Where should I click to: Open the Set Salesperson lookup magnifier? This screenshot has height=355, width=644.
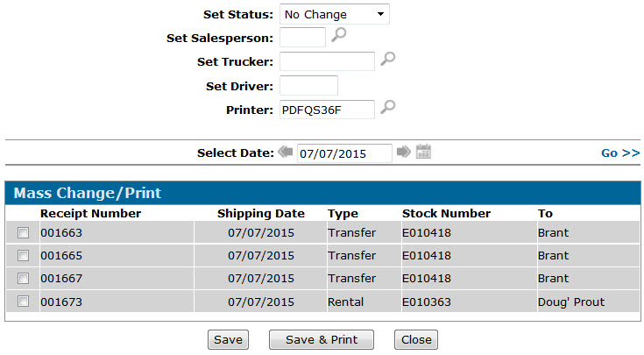[x=339, y=35]
